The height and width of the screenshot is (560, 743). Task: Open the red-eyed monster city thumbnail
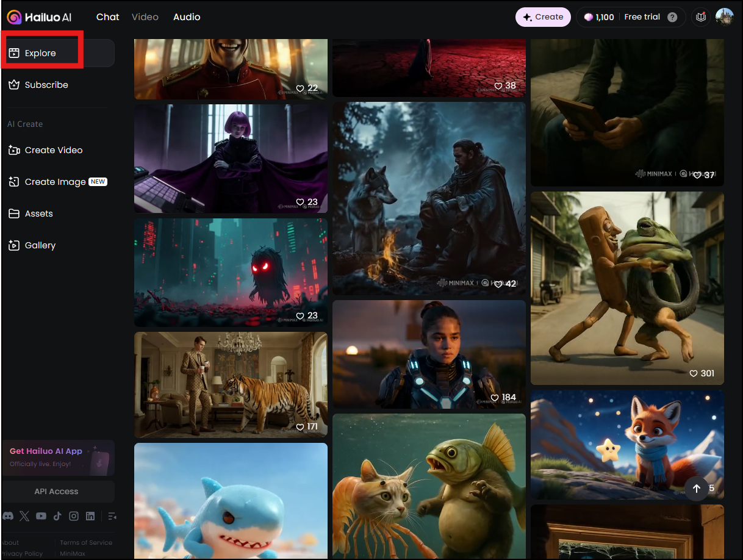click(231, 272)
